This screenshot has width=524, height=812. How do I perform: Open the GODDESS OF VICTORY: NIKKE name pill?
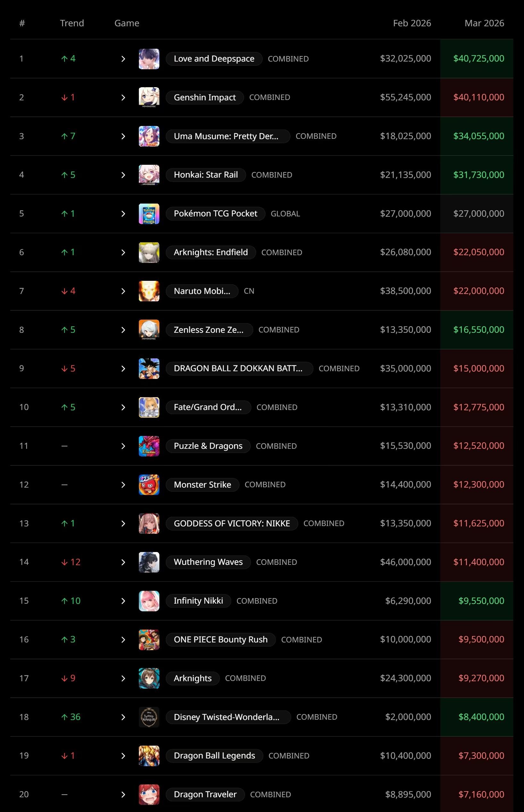[232, 524]
